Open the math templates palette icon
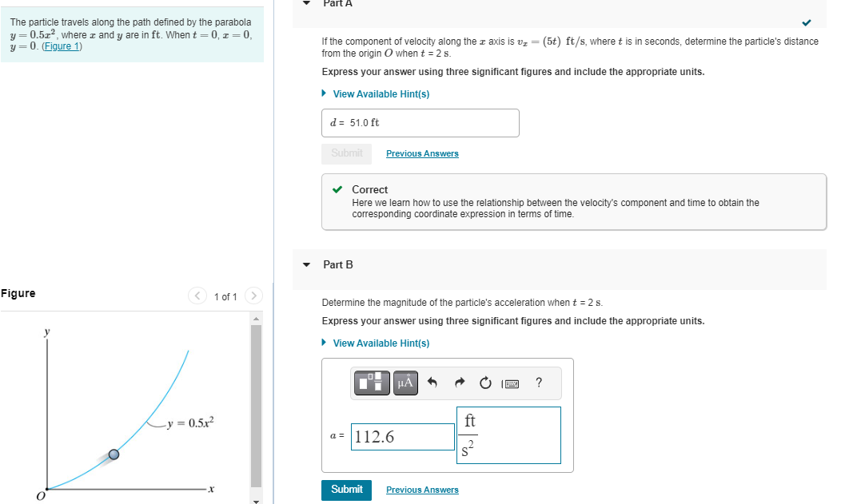The width and height of the screenshot is (841, 504). [370, 383]
